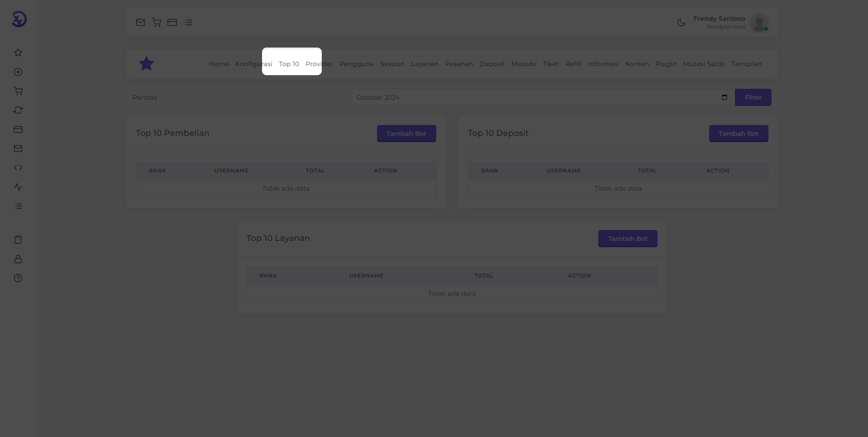Screen dimensions: 868x437
Task: Open the star favorites sidebar icon
Action: click(x=18, y=53)
